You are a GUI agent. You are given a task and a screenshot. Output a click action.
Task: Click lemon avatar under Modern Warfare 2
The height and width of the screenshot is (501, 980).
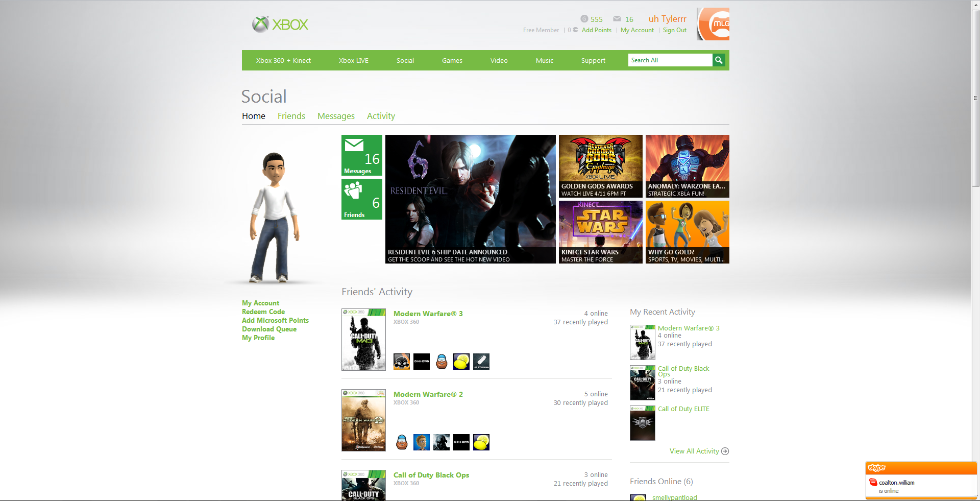point(481,442)
